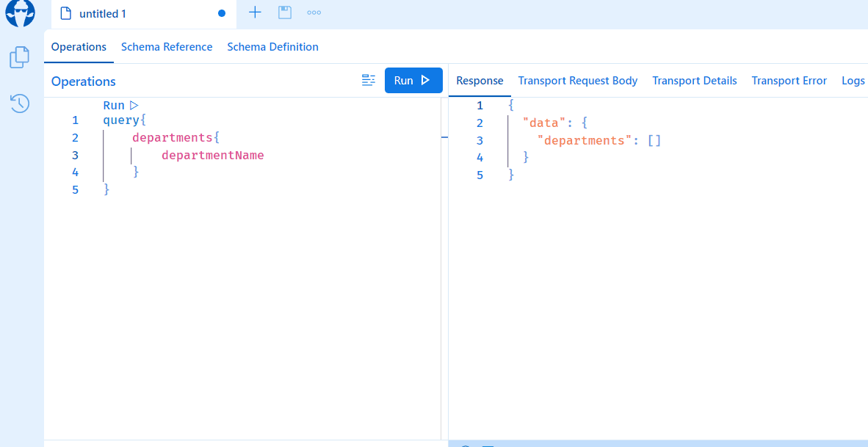Image resolution: width=868 pixels, height=447 pixels.
Task: Open the Transport Request Body tab
Action: (578, 81)
